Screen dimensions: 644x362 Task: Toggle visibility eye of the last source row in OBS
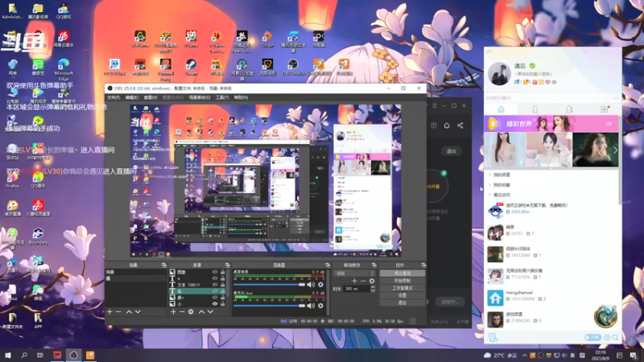215,304
